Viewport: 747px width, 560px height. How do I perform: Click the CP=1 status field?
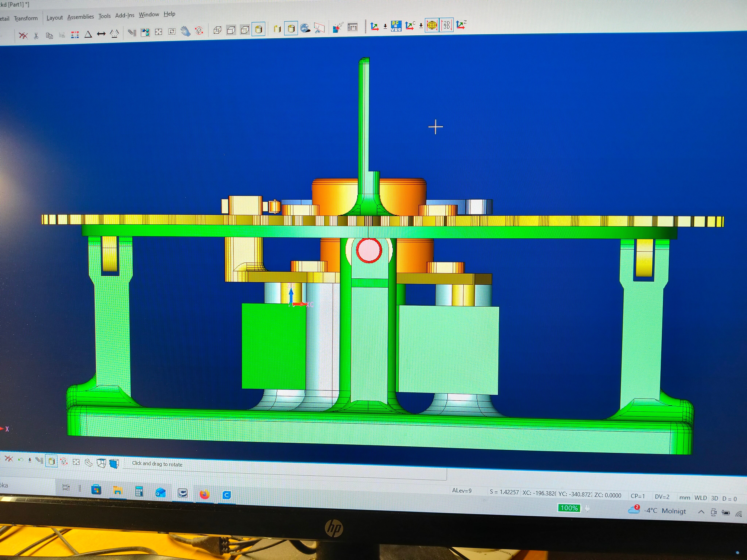[638, 496]
